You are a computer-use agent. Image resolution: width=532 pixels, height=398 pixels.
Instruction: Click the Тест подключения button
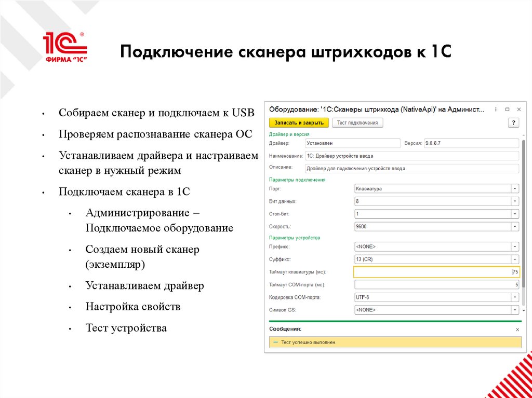tap(357, 123)
